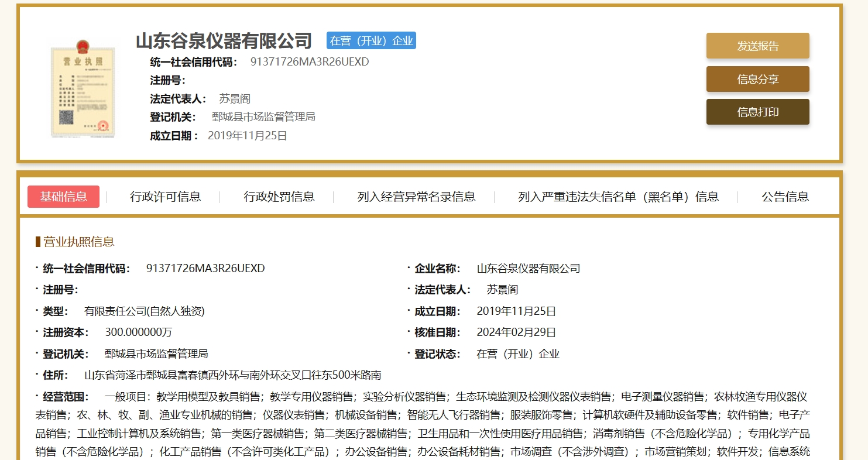868x460 pixels.
Task: Click the 发送报告 button
Action: coord(757,46)
